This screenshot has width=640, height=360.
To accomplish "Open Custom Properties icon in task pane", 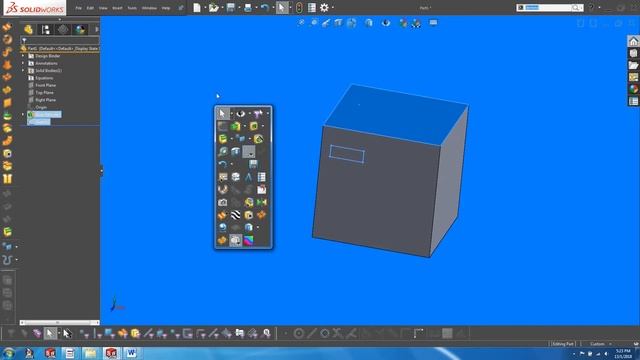I will pyautogui.click(x=633, y=101).
